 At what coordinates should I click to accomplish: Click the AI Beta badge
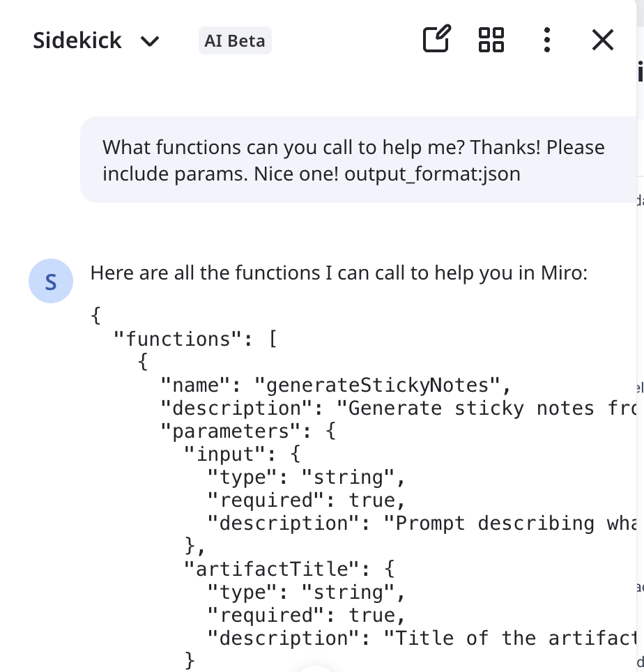(235, 40)
